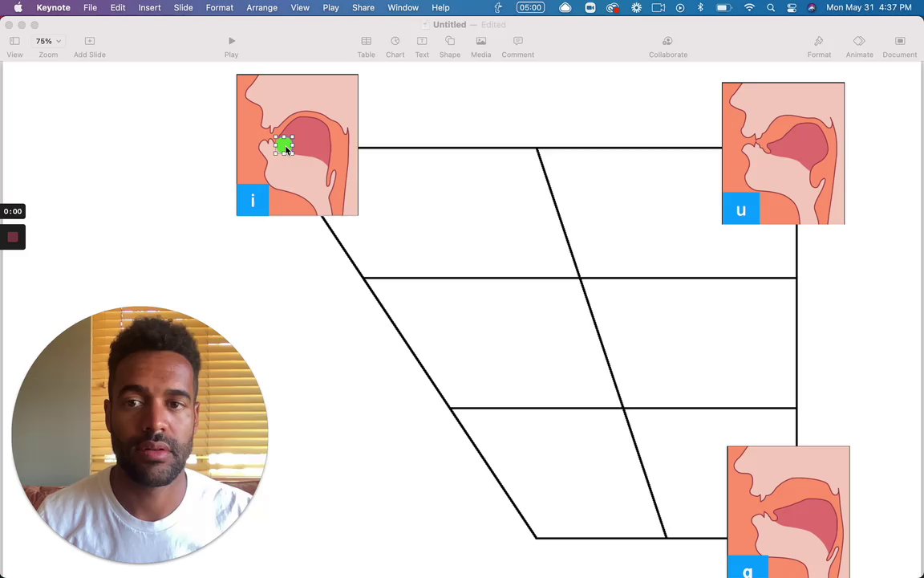Click the now playing menu bar icon

tap(680, 8)
